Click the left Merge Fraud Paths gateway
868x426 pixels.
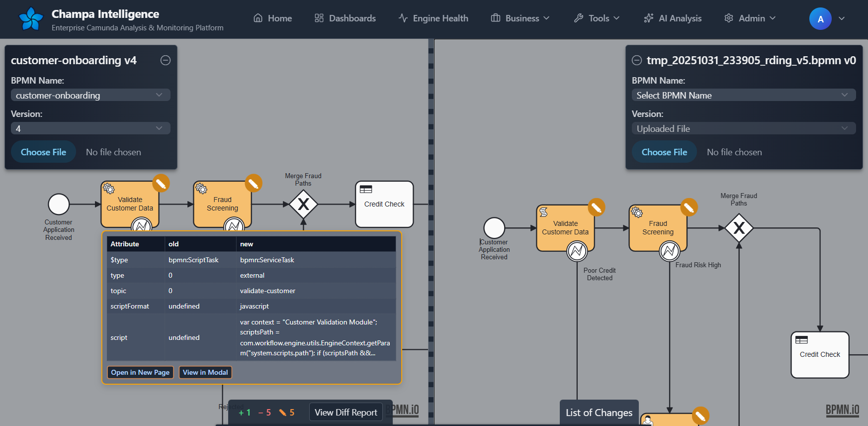point(303,204)
